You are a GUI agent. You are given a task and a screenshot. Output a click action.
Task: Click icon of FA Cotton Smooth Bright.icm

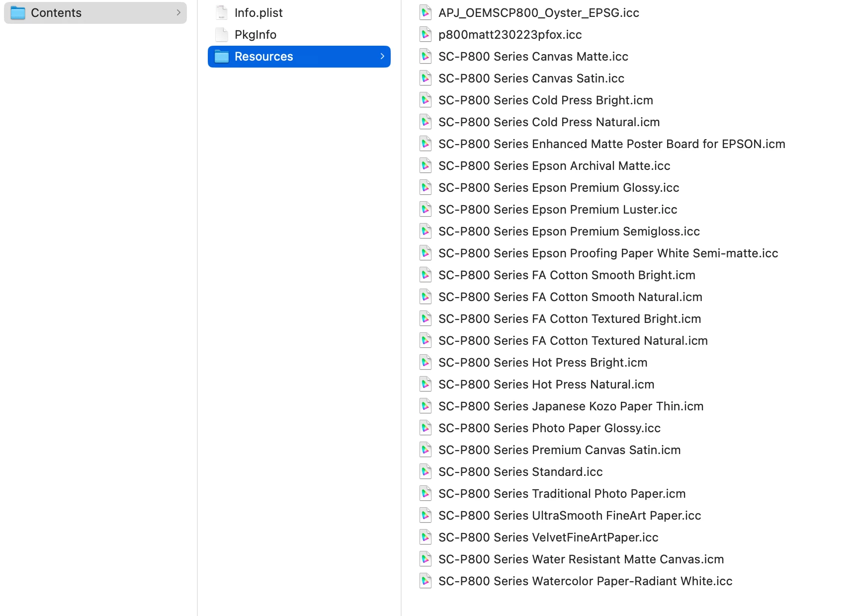[x=426, y=275]
